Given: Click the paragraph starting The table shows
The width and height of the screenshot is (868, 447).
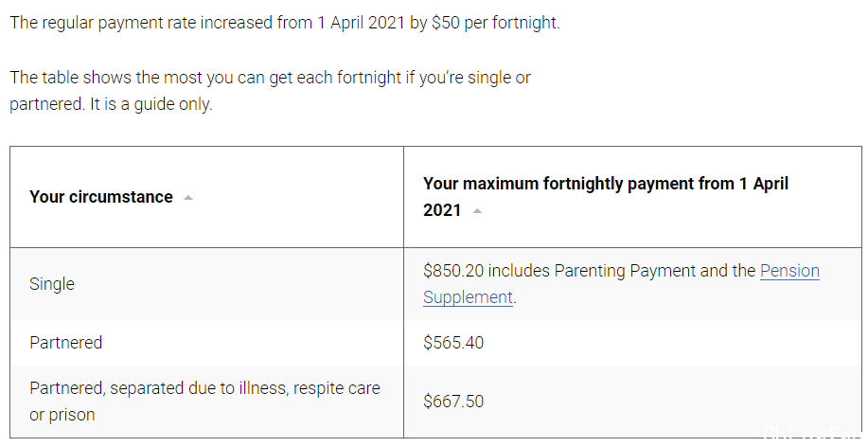Looking at the screenshot, I should click(270, 91).
